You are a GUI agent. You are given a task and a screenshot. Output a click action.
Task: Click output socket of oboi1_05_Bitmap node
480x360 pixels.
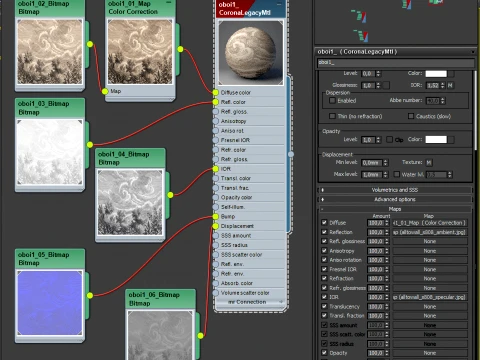[90, 295]
